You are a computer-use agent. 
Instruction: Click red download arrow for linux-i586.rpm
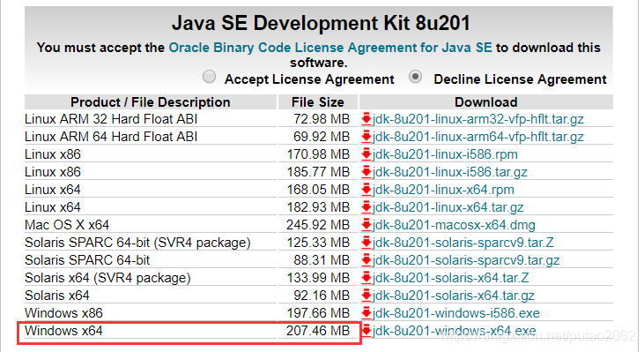[x=366, y=154]
